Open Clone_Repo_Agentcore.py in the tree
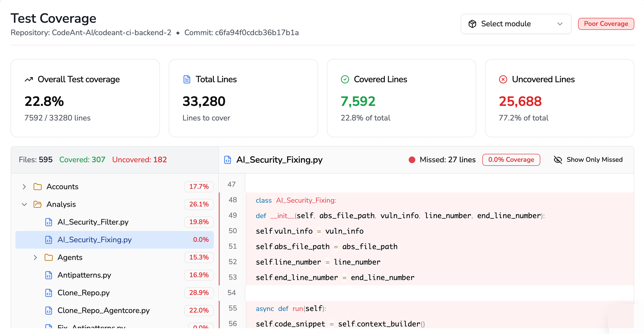This screenshot has height=334, width=644. point(114,311)
